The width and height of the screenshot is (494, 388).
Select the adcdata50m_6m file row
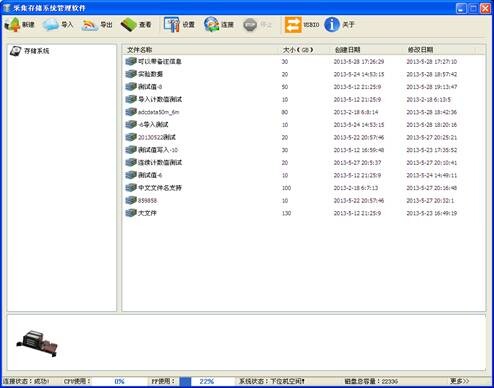(304, 112)
